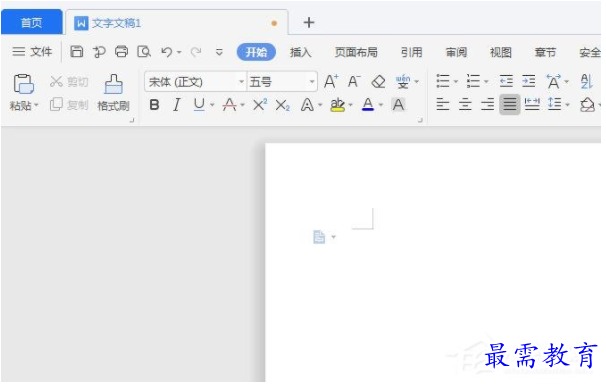Toggle Italic formatting
The height and width of the screenshot is (387, 606).
pyautogui.click(x=177, y=105)
